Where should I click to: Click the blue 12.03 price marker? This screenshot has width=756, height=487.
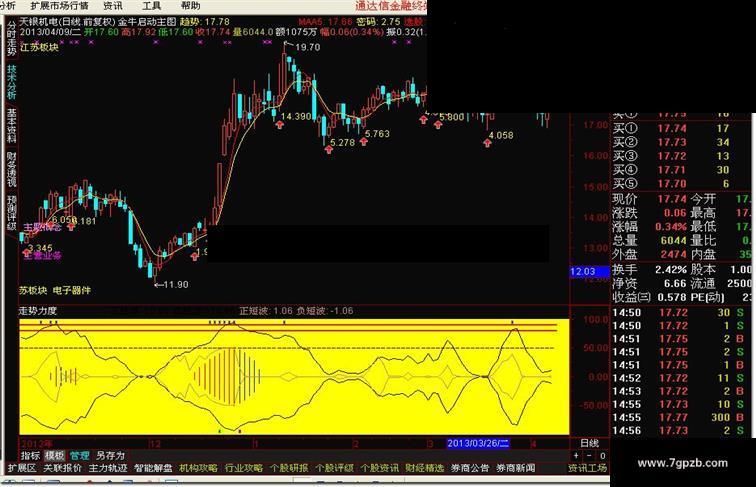pyautogui.click(x=589, y=271)
